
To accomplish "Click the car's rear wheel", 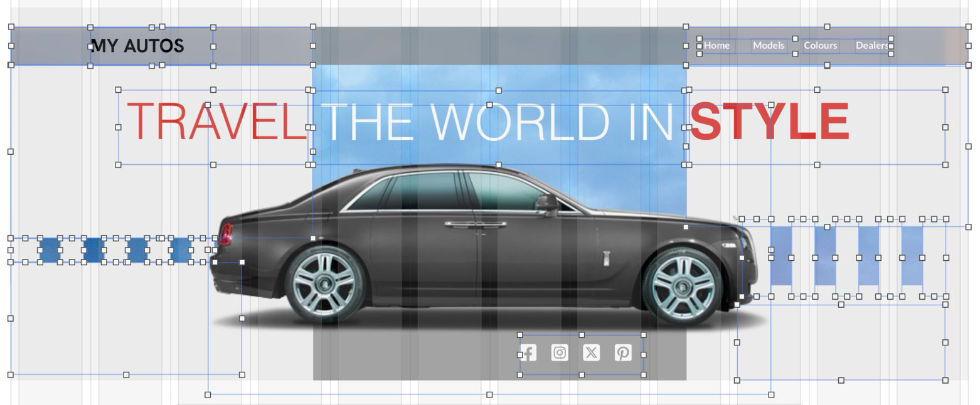I will click(324, 285).
